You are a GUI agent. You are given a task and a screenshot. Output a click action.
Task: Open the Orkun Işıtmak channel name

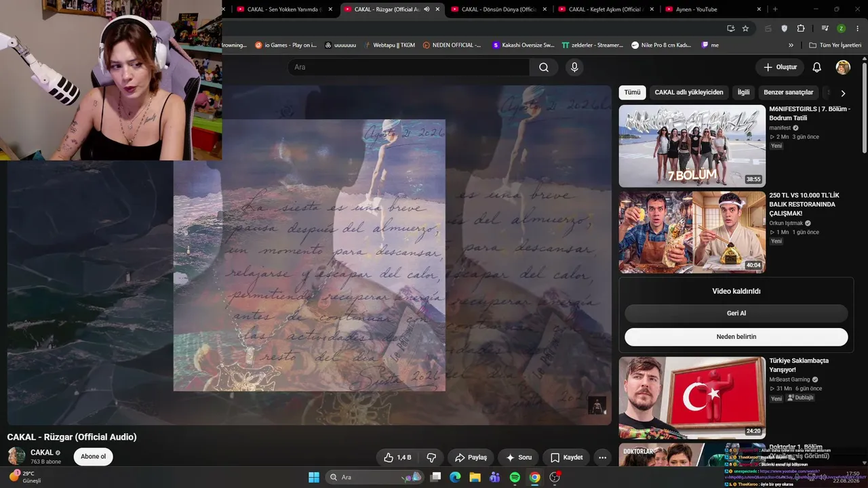click(786, 223)
